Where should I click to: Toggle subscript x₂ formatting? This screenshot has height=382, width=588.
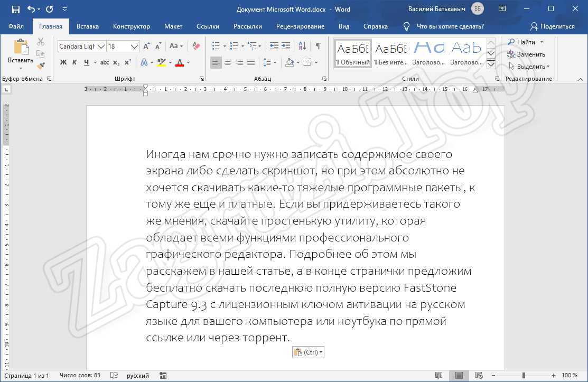tap(116, 62)
